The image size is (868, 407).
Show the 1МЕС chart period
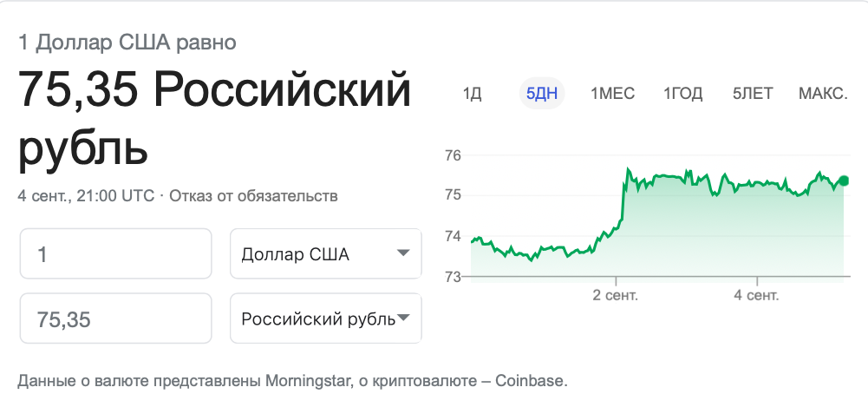tap(612, 94)
